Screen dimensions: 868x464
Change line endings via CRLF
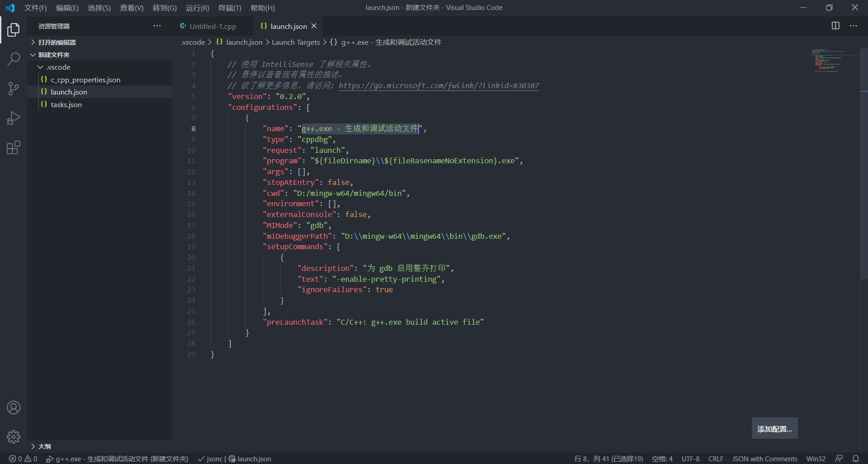716,459
